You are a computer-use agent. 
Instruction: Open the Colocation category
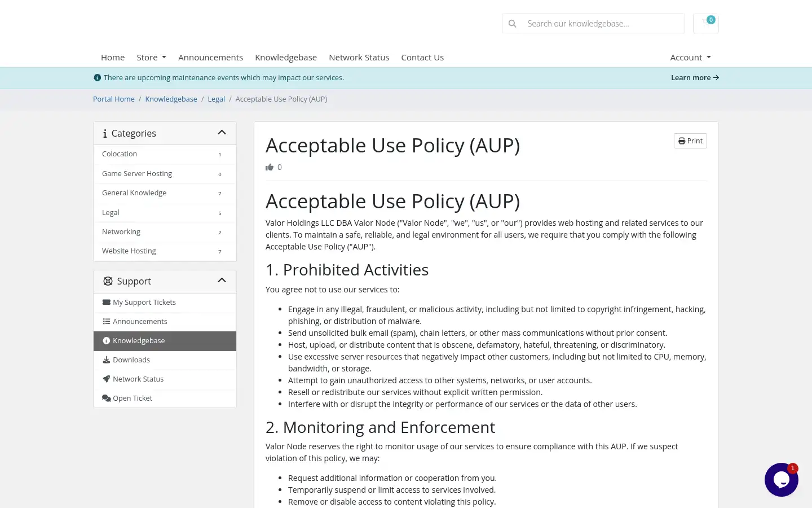point(165,154)
